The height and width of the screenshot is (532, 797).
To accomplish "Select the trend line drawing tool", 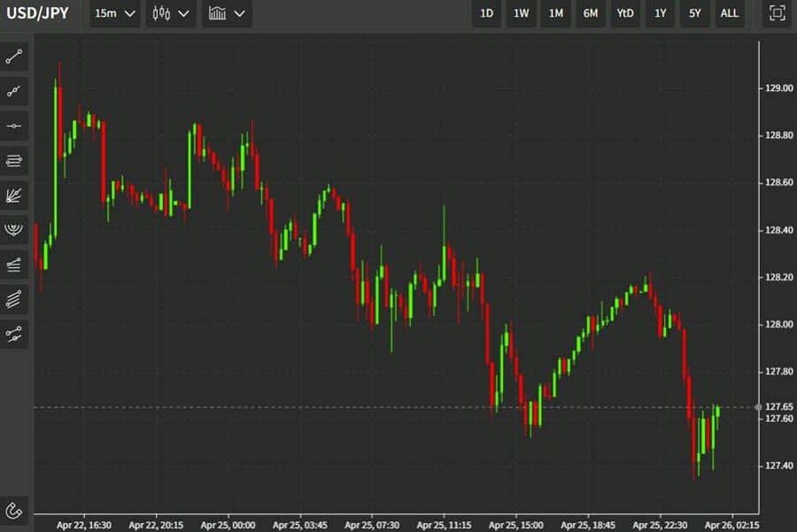I will click(x=14, y=57).
